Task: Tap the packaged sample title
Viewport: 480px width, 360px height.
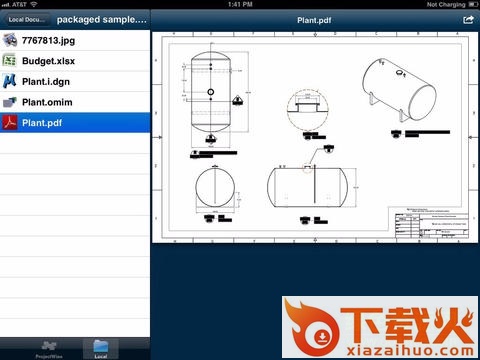Action: click(101, 20)
